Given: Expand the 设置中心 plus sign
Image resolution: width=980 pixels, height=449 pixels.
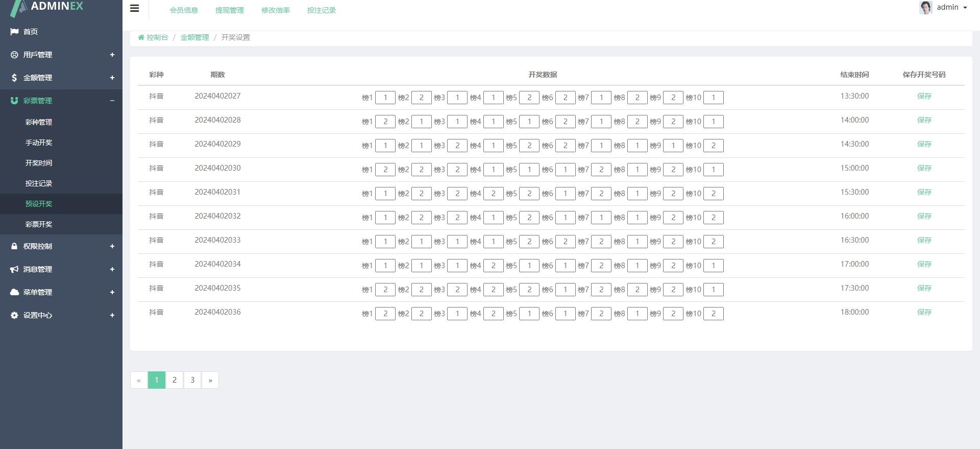Looking at the screenshot, I should pos(112,315).
